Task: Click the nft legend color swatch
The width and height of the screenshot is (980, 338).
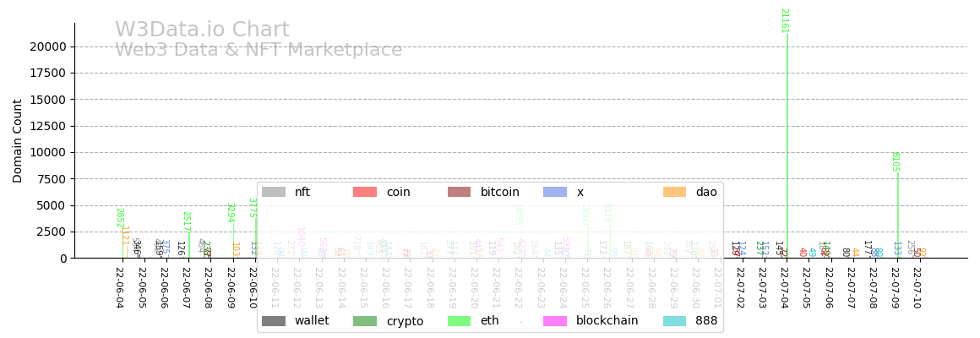Action: [274, 193]
